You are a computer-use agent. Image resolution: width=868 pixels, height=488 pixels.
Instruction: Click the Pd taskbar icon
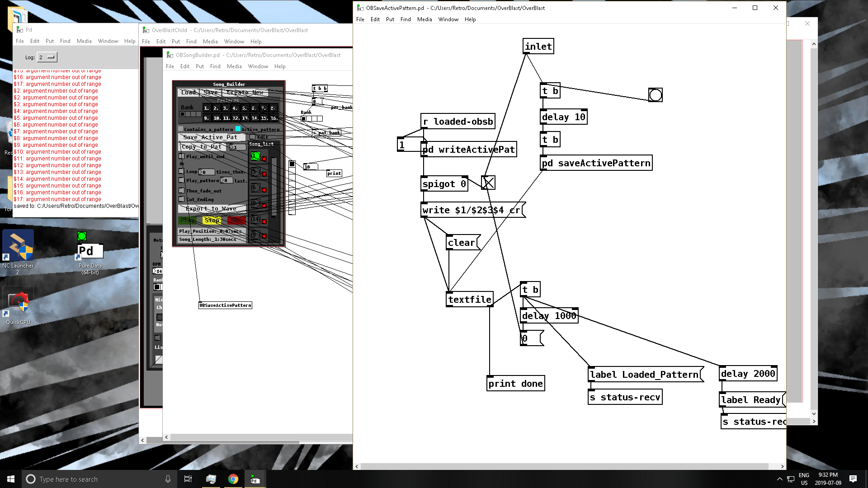tap(255, 479)
